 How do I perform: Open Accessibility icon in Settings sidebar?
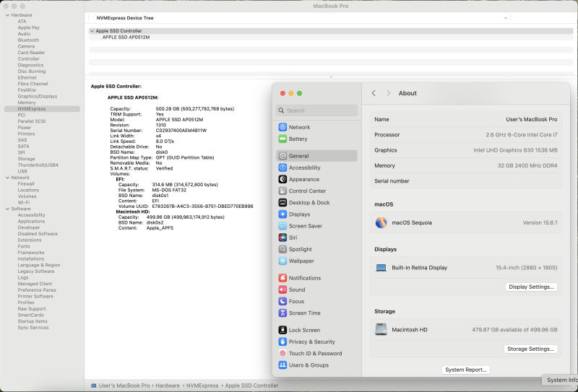pos(282,167)
